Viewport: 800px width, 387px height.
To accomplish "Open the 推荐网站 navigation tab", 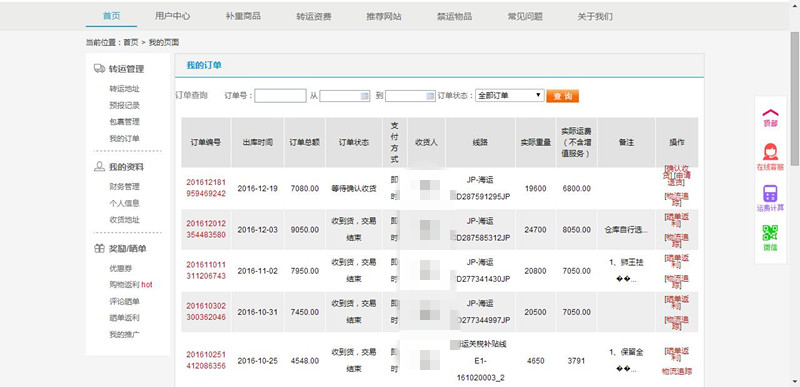I will pyautogui.click(x=384, y=16).
